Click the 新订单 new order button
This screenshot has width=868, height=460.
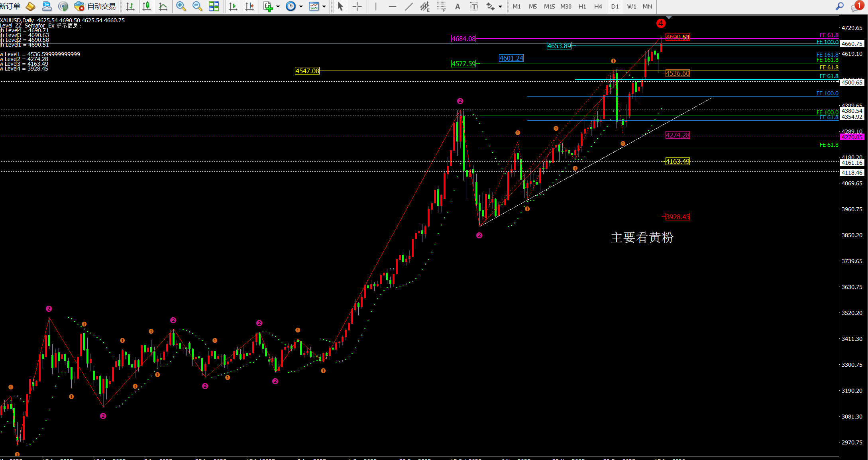pos(10,6)
